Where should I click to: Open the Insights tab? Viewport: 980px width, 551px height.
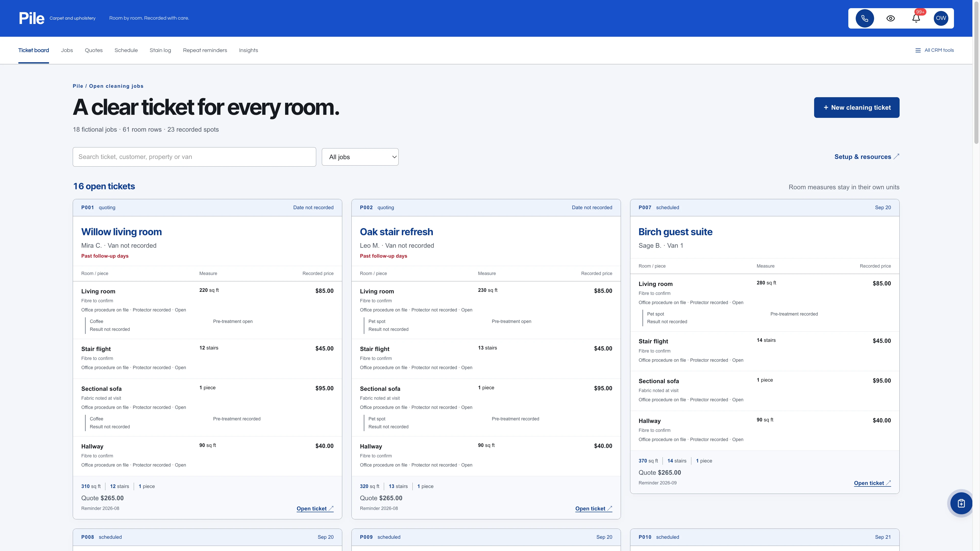pos(248,50)
